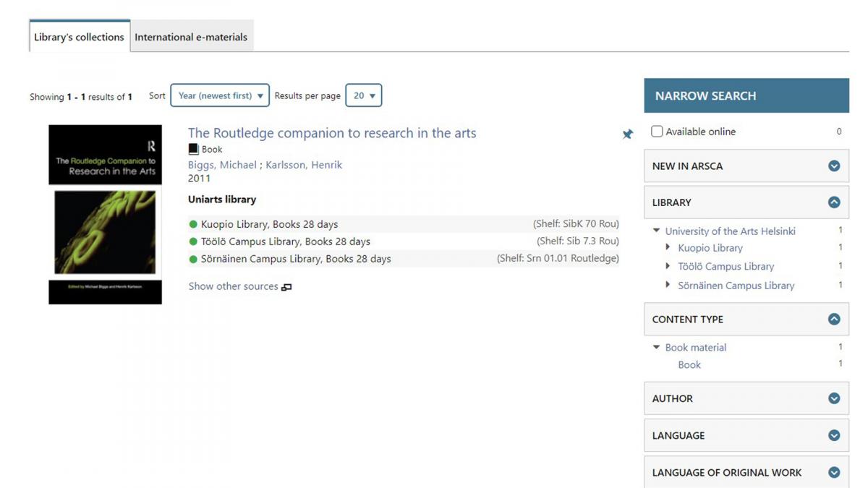Open the Sort by year dropdown
The width and height of the screenshot is (868, 488).
220,95
